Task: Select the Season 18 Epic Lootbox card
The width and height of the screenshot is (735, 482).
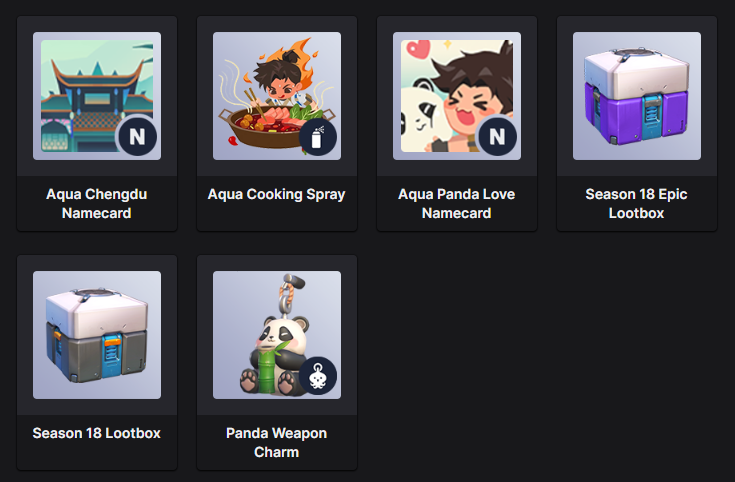Action: point(637,124)
